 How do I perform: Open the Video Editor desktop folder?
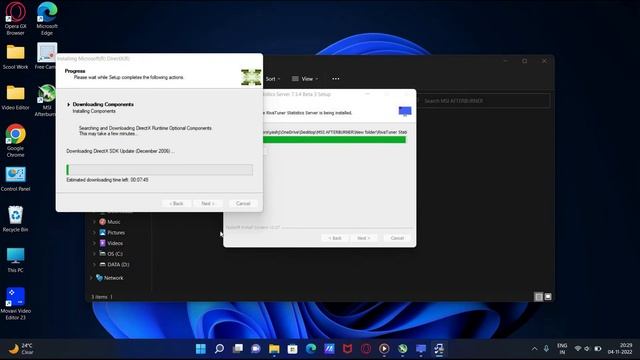16,98
